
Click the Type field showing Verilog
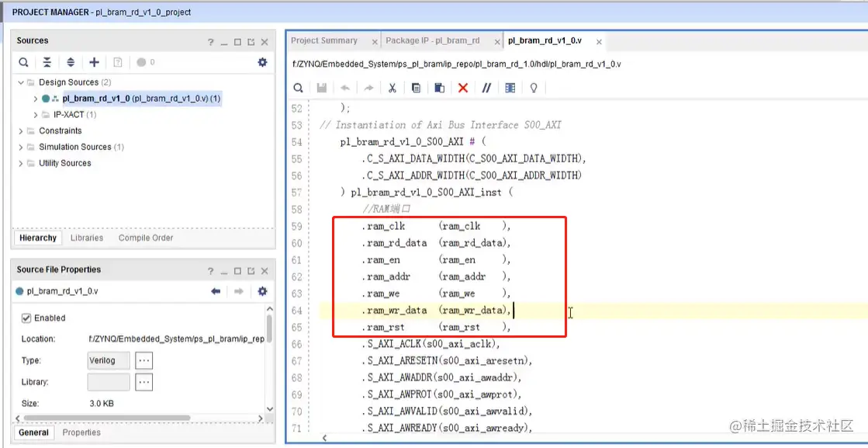[109, 360]
